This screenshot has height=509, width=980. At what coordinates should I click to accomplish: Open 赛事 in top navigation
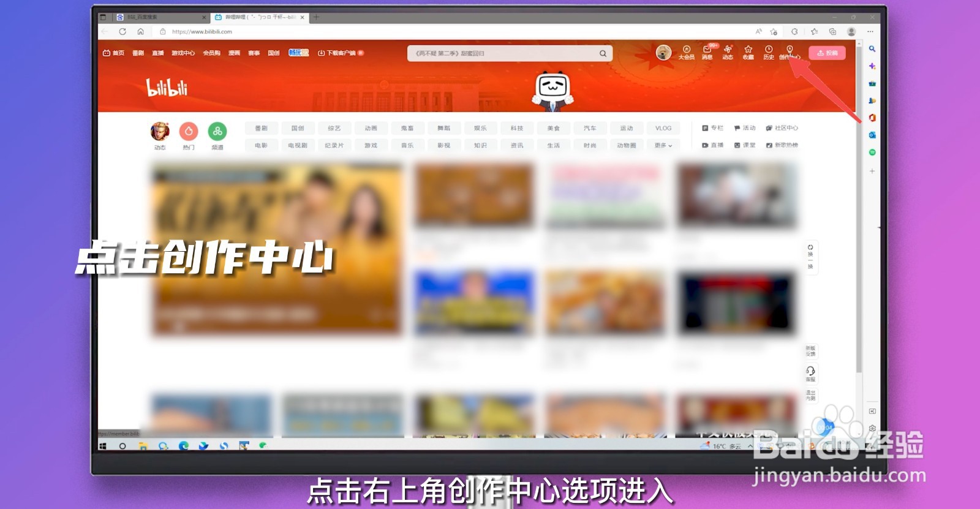(x=254, y=53)
